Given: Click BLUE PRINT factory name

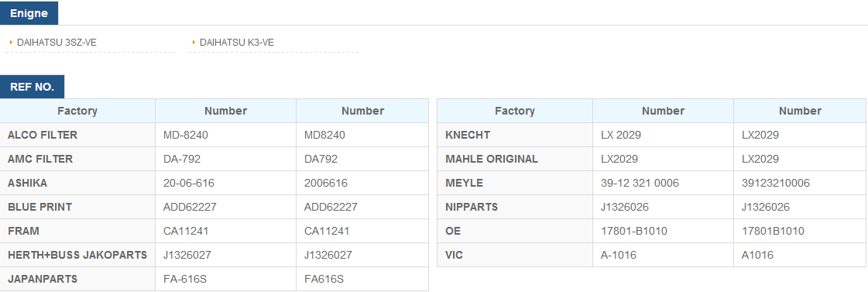Looking at the screenshot, I should click(39, 208).
